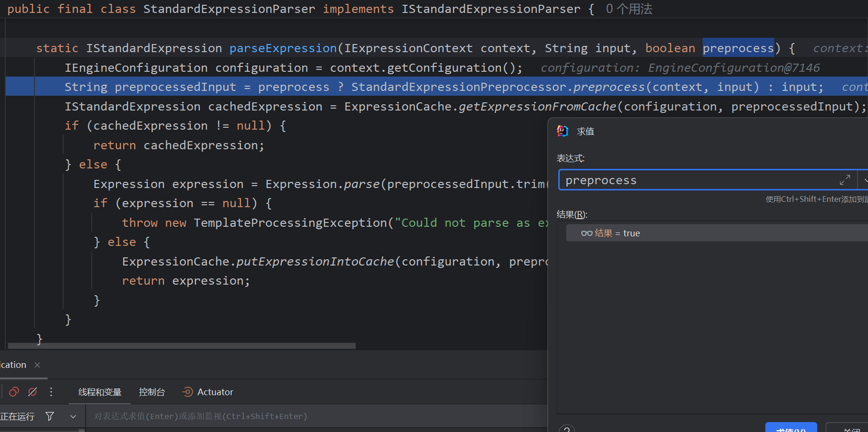Expand the thread selector dropdown chevron

pyautogui.click(x=73, y=417)
